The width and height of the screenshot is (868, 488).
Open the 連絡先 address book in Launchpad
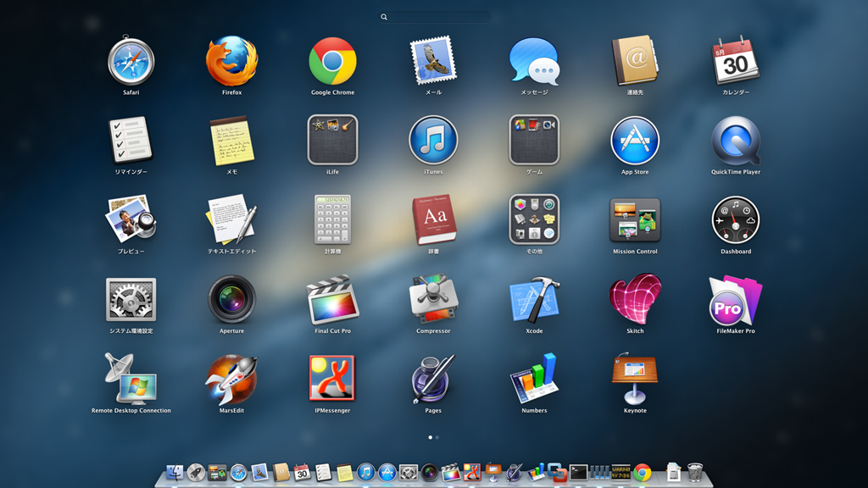coord(635,61)
